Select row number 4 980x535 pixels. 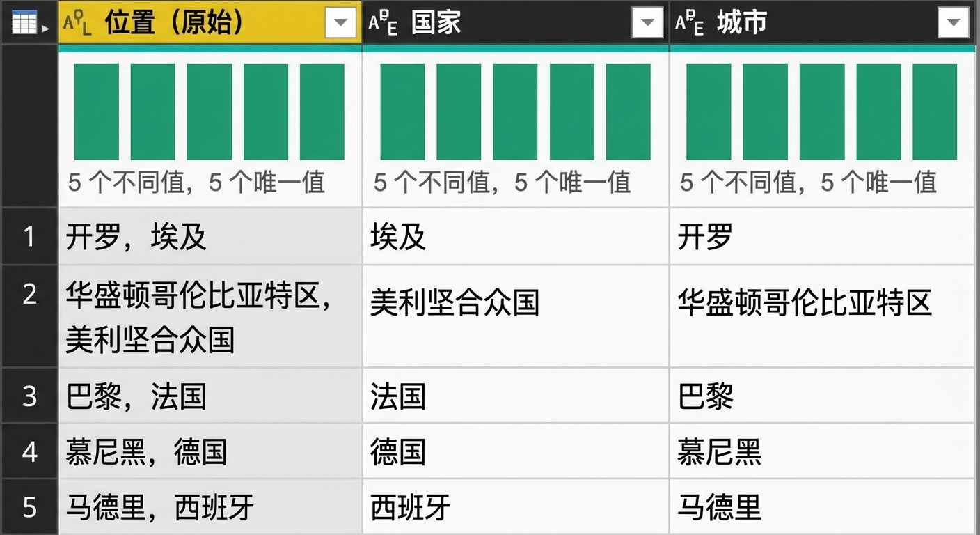coord(29,451)
